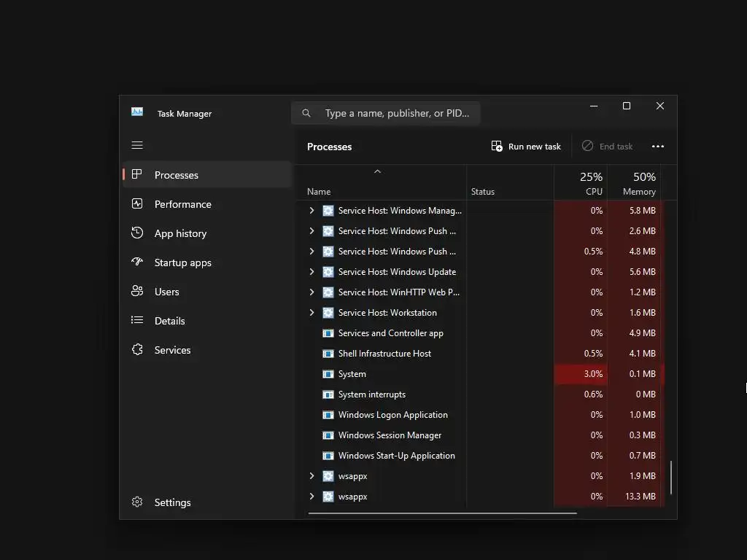Click the Shell Infrastructure Host icon
Image resolution: width=747 pixels, height=560 pixels.
point(328,354)
